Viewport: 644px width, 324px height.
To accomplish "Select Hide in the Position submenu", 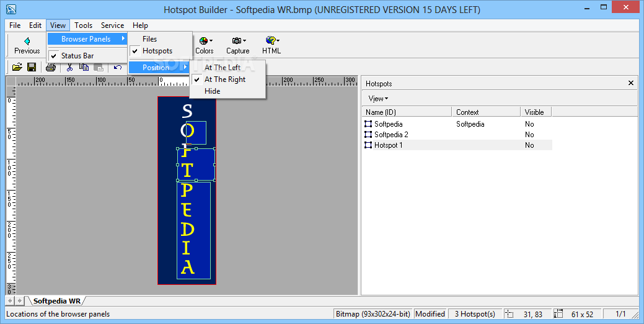I will coord(227,91).
